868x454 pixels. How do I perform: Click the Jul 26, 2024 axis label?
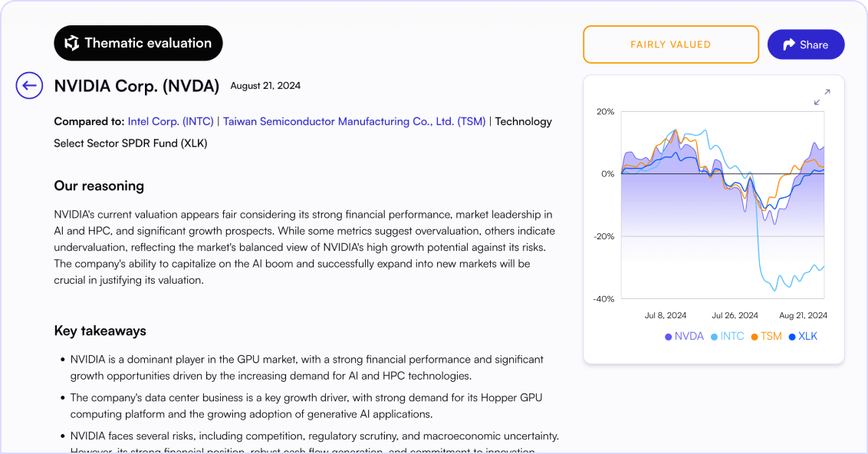pyautogui.click(x=735, y=315)
